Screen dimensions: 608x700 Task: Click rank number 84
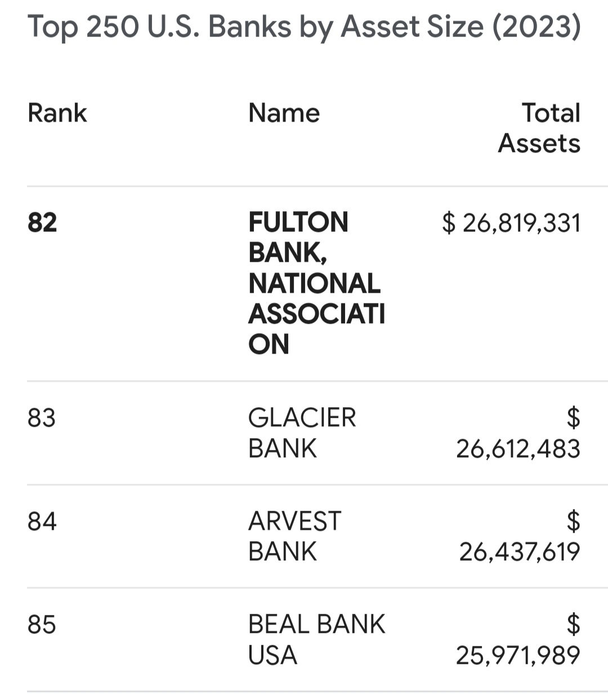[42, 521]
